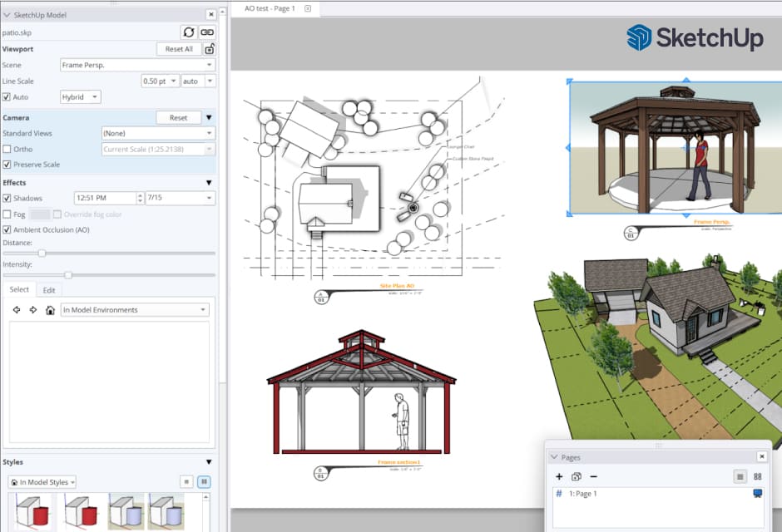
Task: Open the Standard Views dropdown
Action: click(158, 133)
